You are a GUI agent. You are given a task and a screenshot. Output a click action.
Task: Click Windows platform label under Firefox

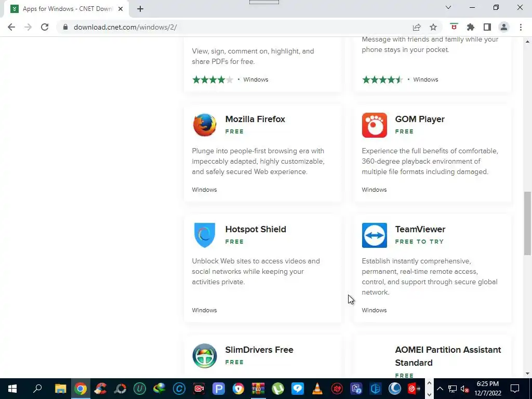(204, 190)
